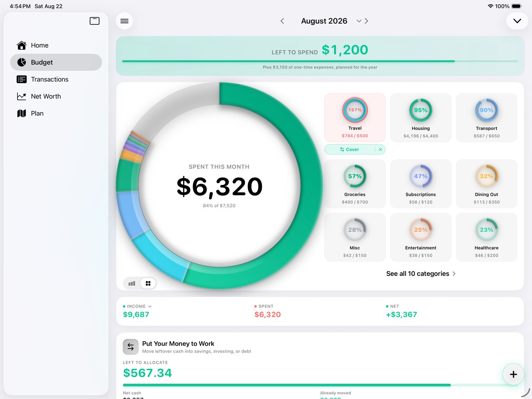This screenshot has height=399, width=532.
Task: Open the August 2026 month picker chevron
Action: pos(359,21)
